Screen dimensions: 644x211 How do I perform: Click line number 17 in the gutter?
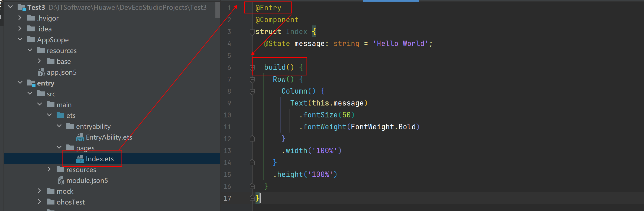click(x=227, y=198)
